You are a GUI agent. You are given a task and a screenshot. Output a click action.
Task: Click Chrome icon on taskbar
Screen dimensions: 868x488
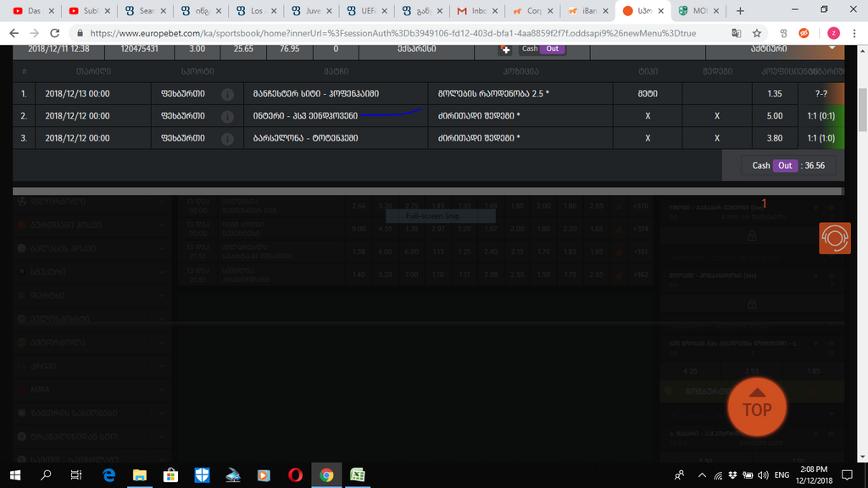[326, 475]
